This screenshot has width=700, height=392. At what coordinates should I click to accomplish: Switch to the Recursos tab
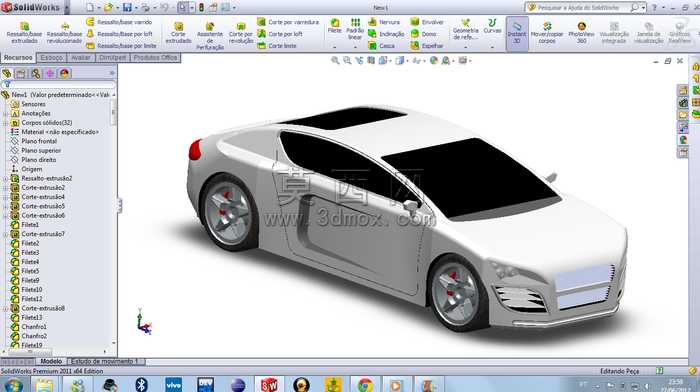pyautogui.click(x=18, y=58)
